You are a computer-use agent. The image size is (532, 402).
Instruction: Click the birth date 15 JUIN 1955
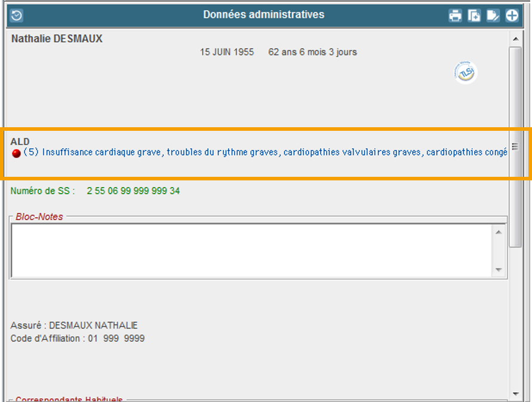226,52
